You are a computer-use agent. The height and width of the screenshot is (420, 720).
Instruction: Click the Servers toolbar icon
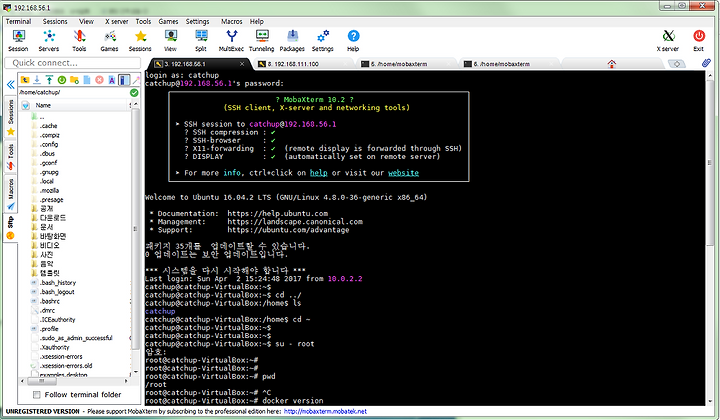[49, 40]
